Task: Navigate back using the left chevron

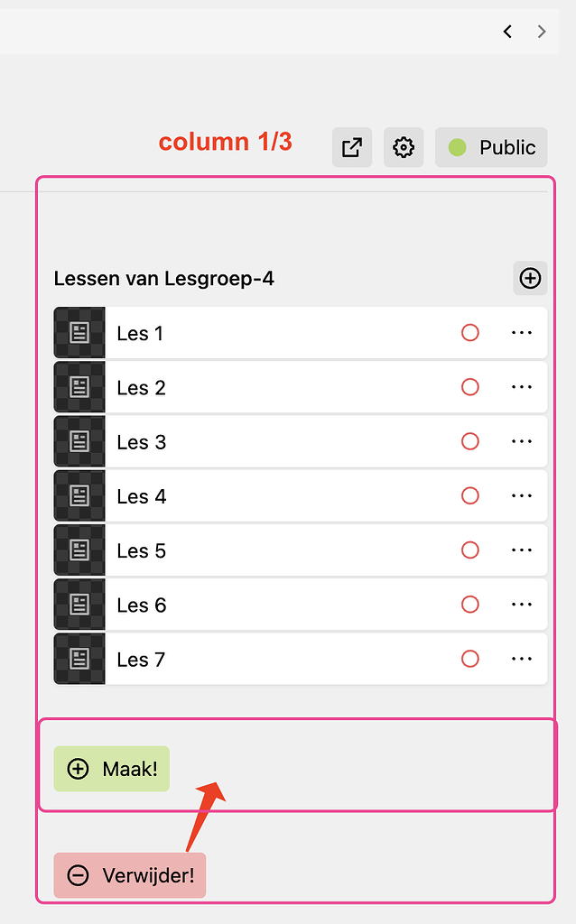Action: tap(506, 31)
